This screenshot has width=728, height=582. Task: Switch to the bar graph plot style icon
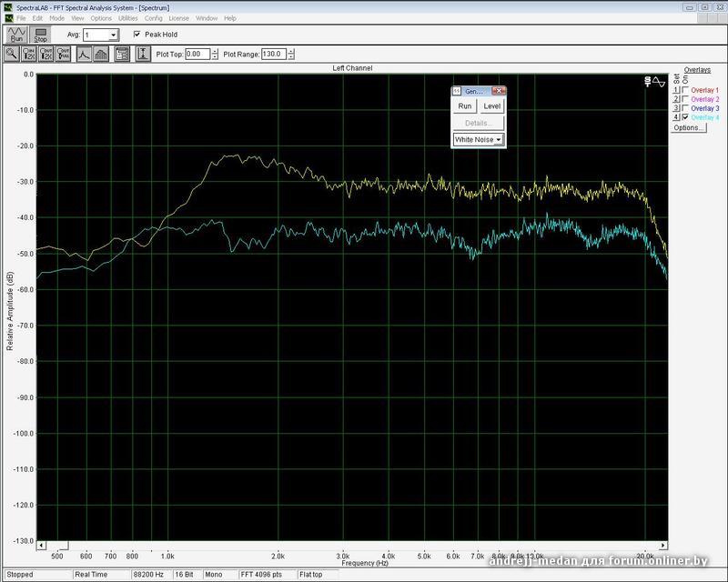100,54
